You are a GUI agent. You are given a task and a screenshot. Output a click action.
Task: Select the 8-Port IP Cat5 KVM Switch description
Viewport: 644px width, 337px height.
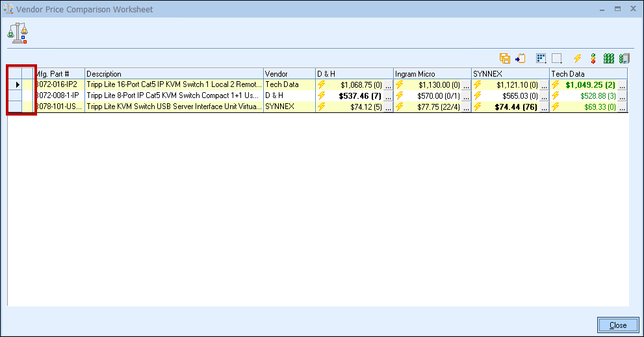pyautogui.click(x=174, y=95)
